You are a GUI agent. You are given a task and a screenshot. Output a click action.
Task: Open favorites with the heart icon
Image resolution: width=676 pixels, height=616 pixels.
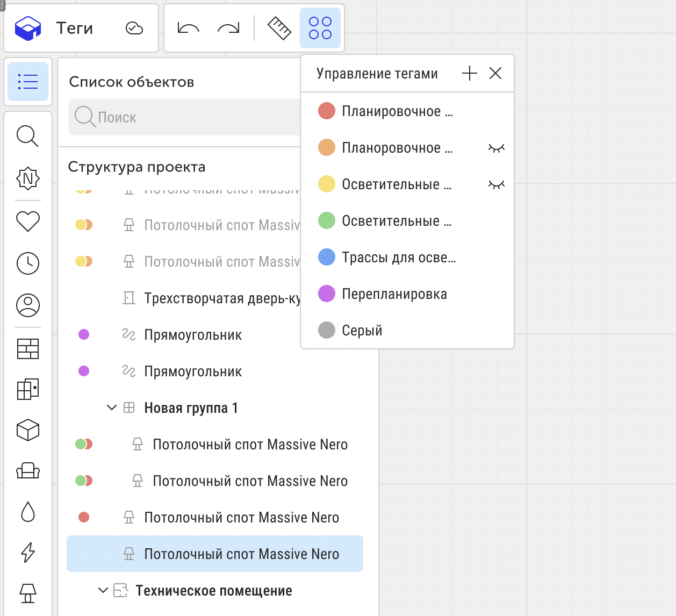pos(28,221)
